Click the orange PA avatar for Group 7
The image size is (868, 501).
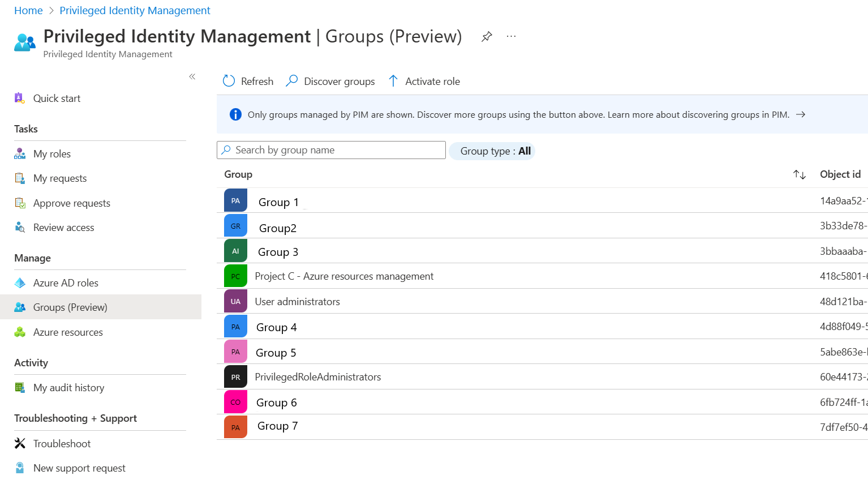click(235, 427)
